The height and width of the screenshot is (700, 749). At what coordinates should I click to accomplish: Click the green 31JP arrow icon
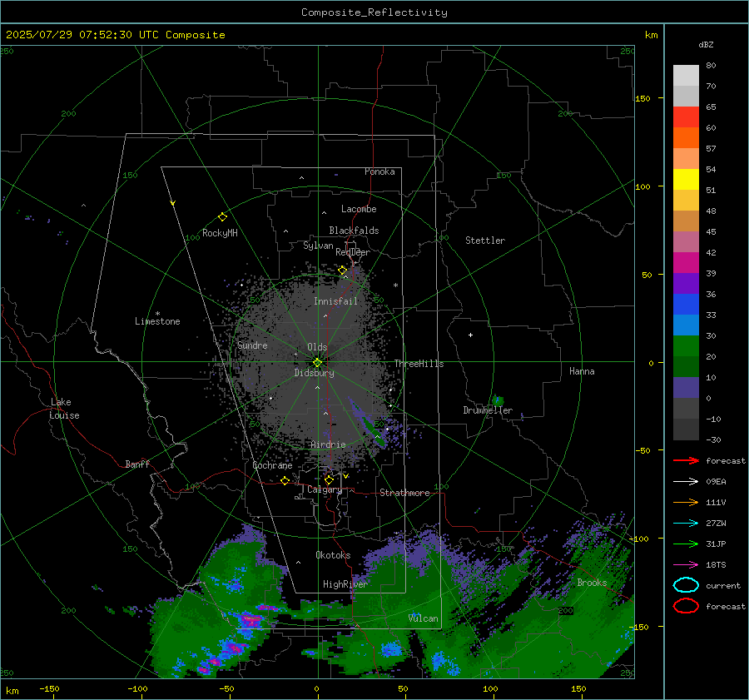pyautogui.click(x=686, y=544)
